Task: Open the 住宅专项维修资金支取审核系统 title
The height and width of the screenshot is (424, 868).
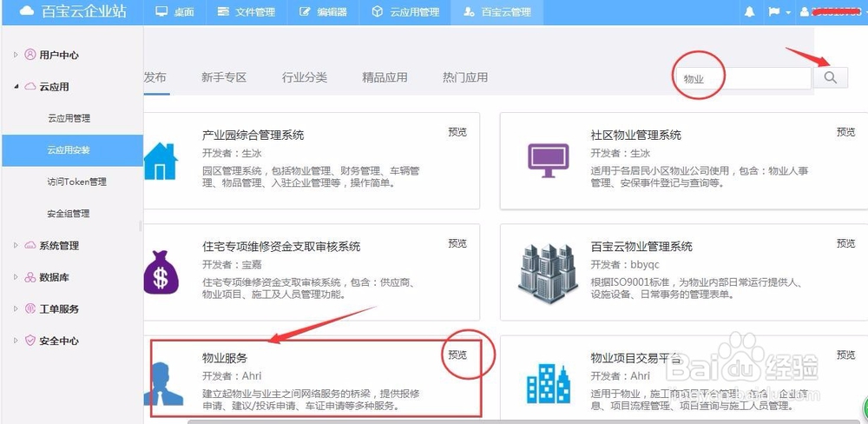Action: pos(281,246)
